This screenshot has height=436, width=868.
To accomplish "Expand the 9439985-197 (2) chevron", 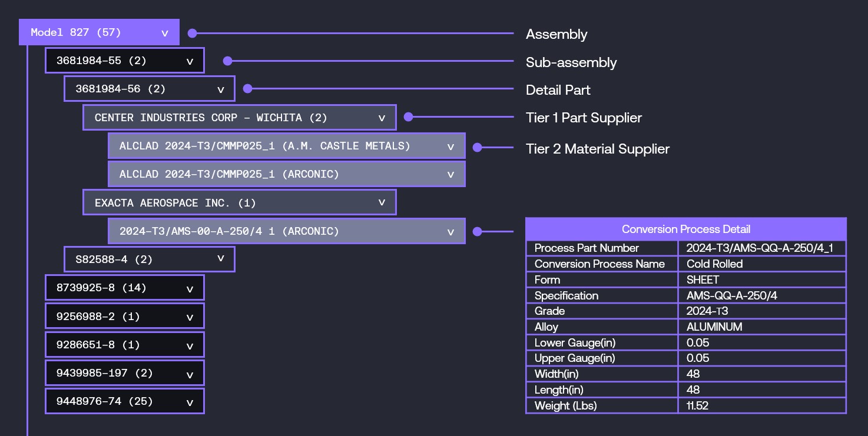I will click(190, 374).
